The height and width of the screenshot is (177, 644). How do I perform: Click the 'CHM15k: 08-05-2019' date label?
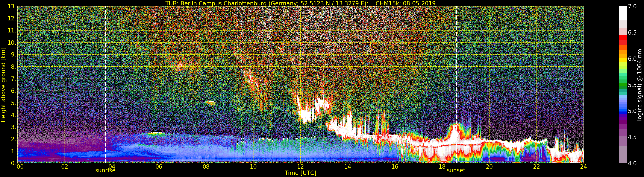pos(406,3)
